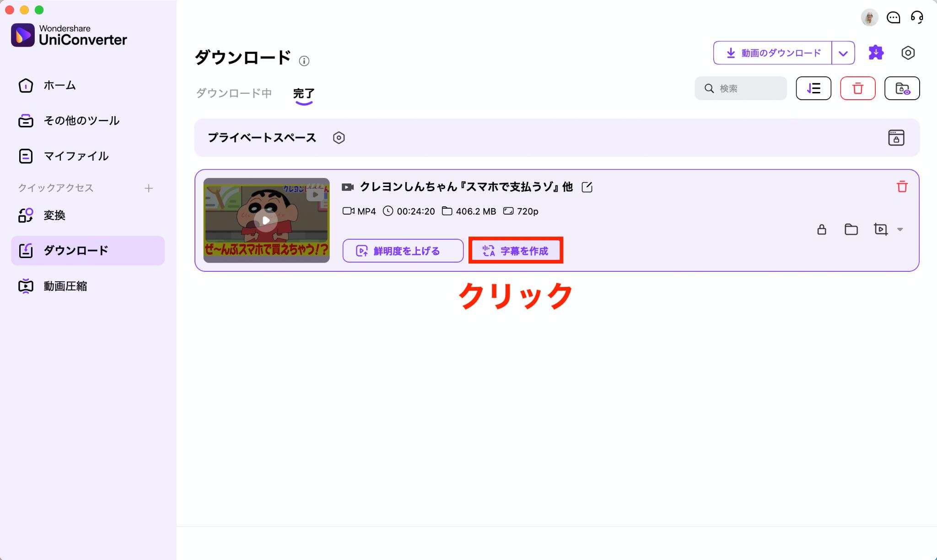This screenshot has height=560, width=937.
Task: Expand the video download dropdown arrow
Action: (x=843, y=53)
